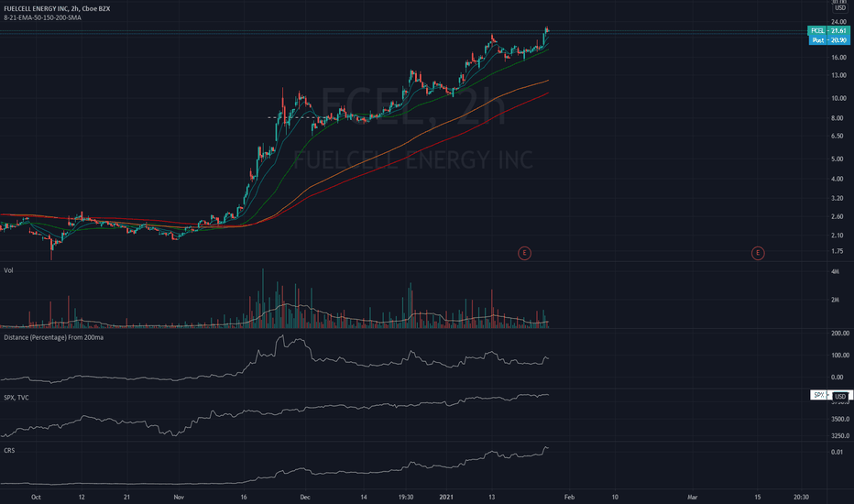The height and width of the screenshot is (504, 854).
Task: Click the blue Post 20.90 price tag
Action: 829,39
